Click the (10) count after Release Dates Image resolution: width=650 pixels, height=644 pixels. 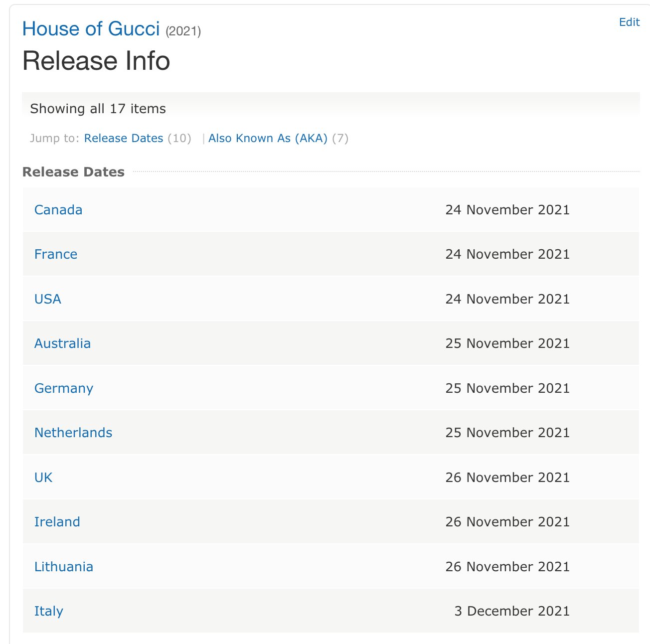179,138
